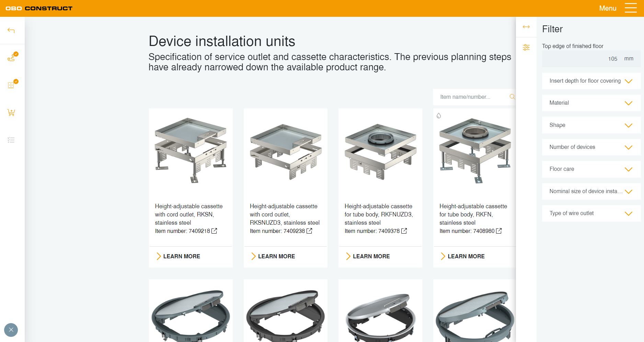Expand the Shape filter dropdown
The image size is (644, 342).
[x=591, y=125]
